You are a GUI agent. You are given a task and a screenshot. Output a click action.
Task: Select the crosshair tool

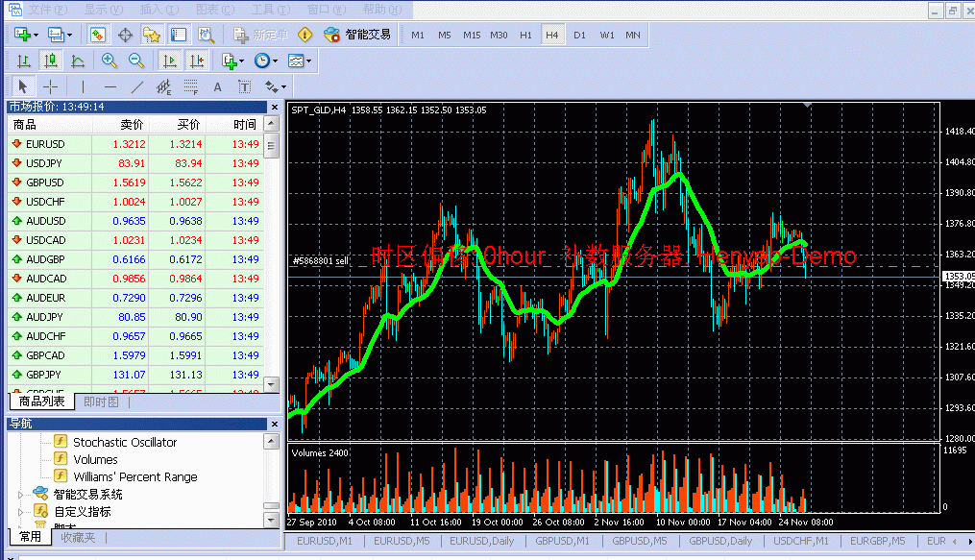[x=51, y=86]
